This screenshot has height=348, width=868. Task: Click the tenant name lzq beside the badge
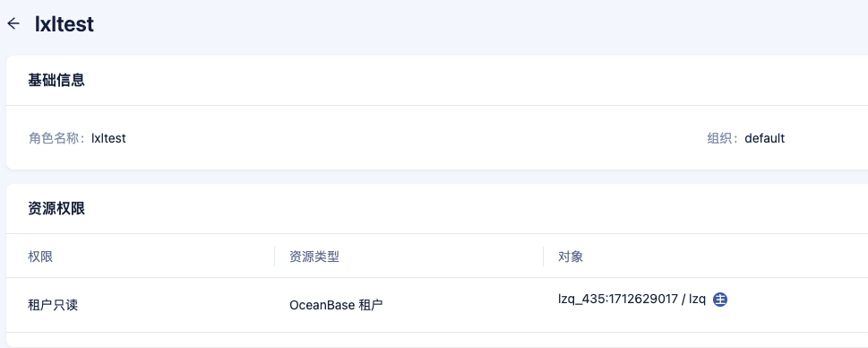[x=697, y=300]
